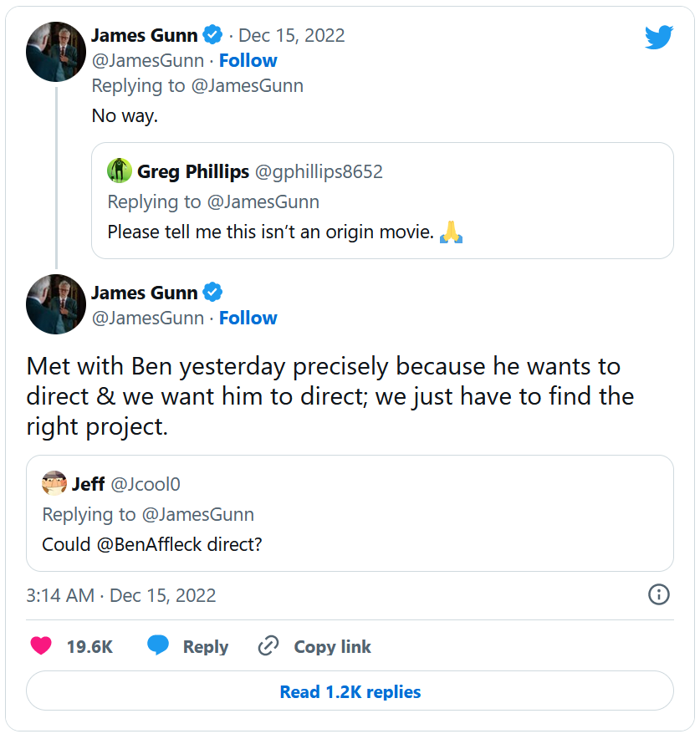Image resolution: width=700 pixels, height=739 pixels.
Task: Open James Gunn's second profile picture
Action: pos(57,304)
